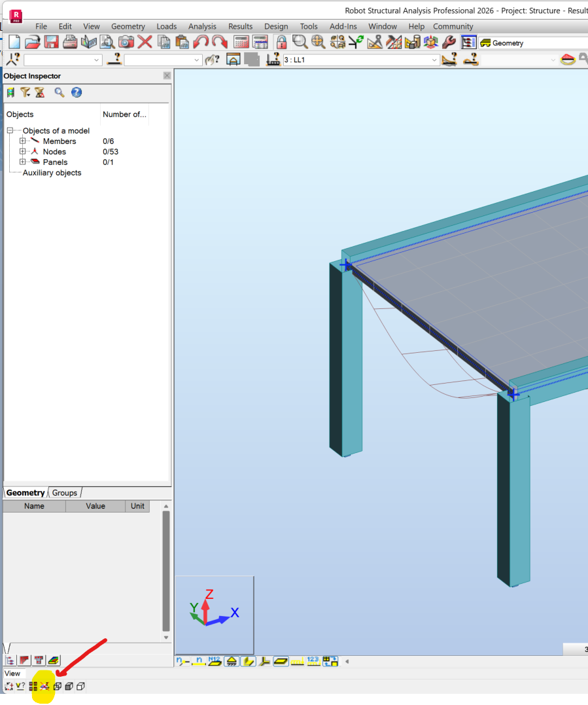Switch to the Groups tab
Viewport: 588px width, 705px height.
64,492
